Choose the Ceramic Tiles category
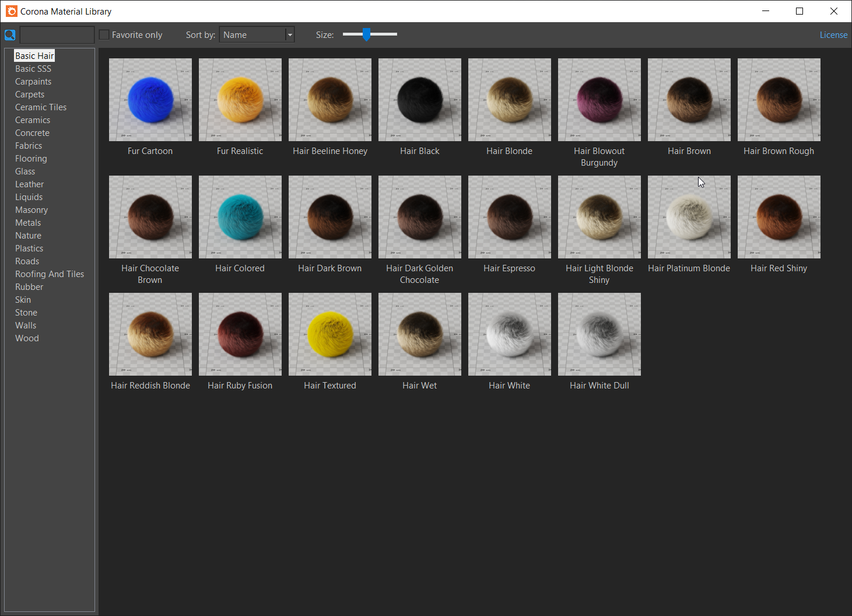Viewport: 852px width, 616px height. (x=41, y=107)
